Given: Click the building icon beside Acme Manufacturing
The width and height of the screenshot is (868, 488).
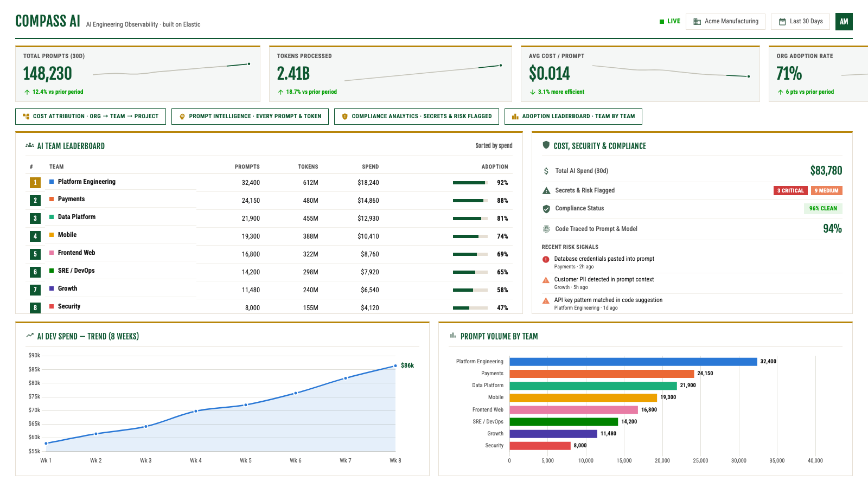Looking at the screenshot, I should pos(697,22).
